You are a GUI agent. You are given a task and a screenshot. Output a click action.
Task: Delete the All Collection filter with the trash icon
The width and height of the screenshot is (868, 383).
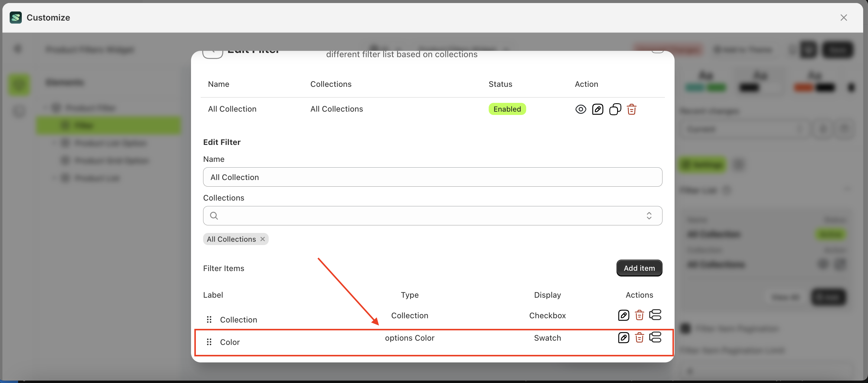click(632, 109)
